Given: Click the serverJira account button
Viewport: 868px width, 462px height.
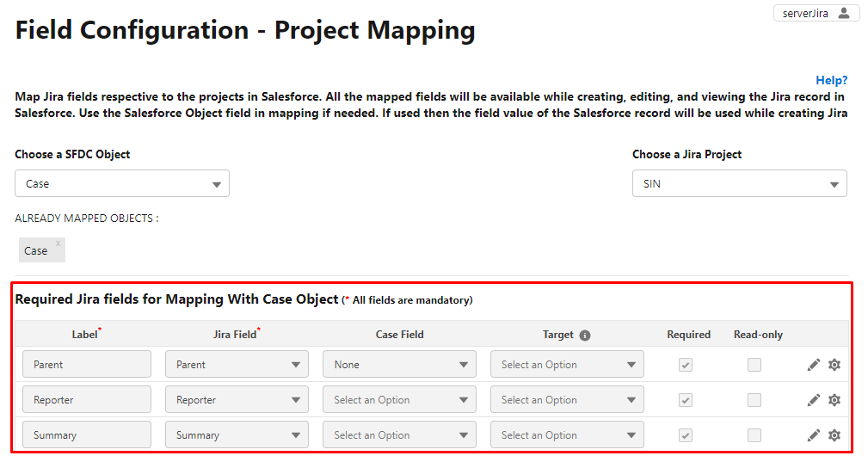Looking at the screenshot, I should [816, 13].
